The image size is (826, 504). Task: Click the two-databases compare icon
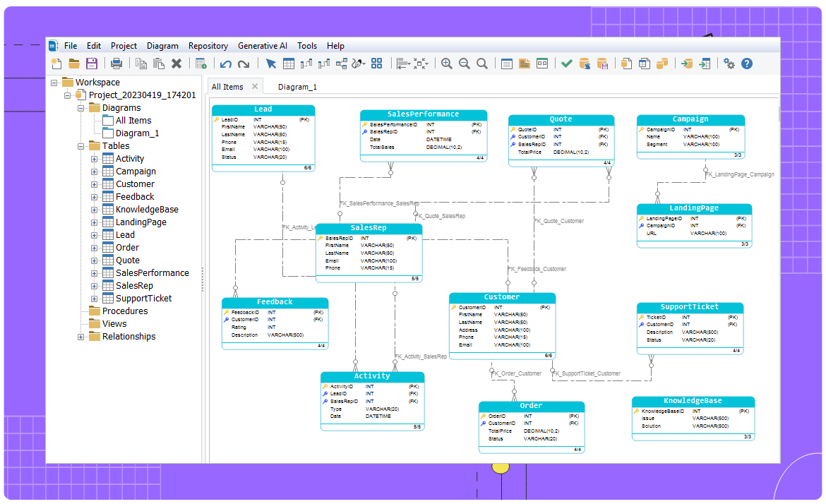click(662, 64)
